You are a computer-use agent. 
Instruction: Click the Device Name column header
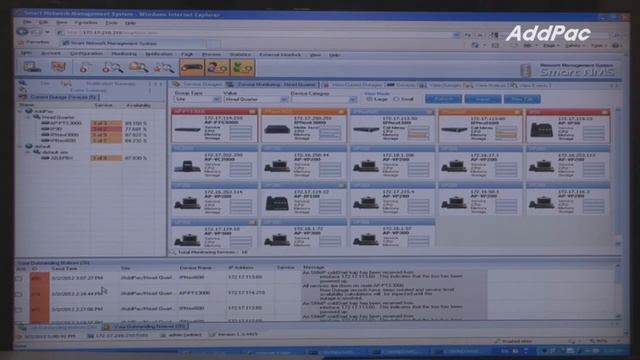[196, 268]
